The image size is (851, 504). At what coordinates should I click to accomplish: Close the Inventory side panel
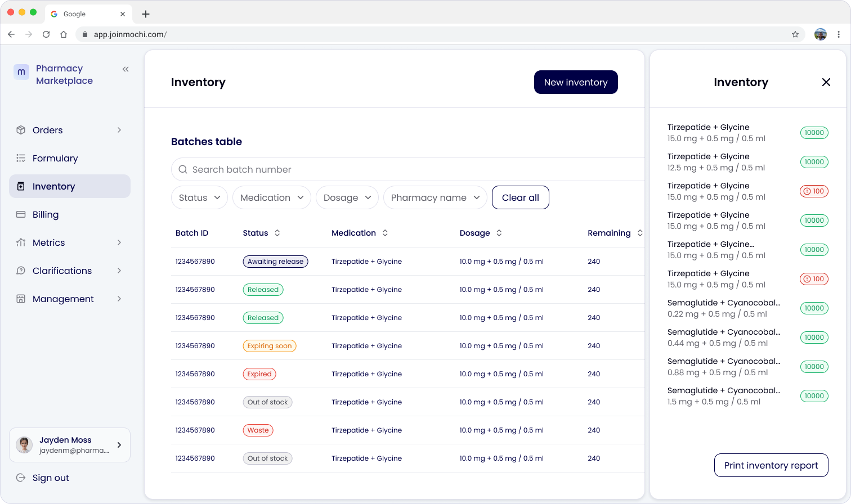[826, 82]
